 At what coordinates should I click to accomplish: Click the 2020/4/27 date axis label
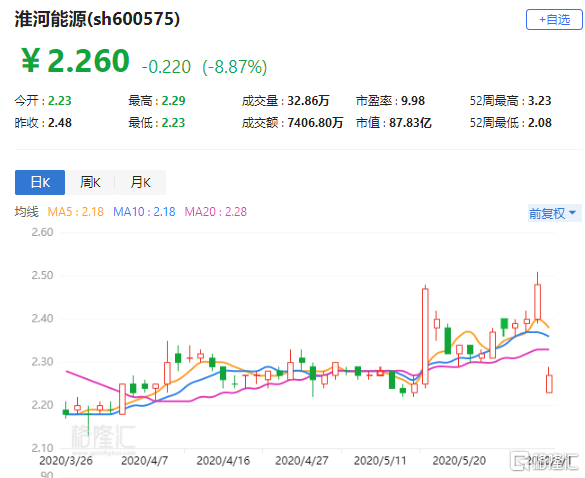(302, 460)
